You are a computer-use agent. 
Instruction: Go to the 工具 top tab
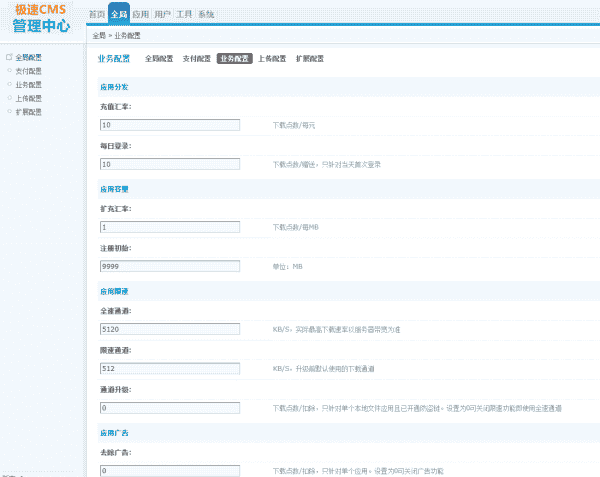click(x=185, y=15)
